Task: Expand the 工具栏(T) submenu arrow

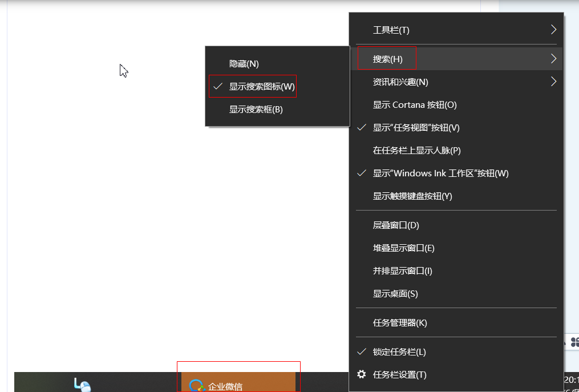Action: (553, 30)
